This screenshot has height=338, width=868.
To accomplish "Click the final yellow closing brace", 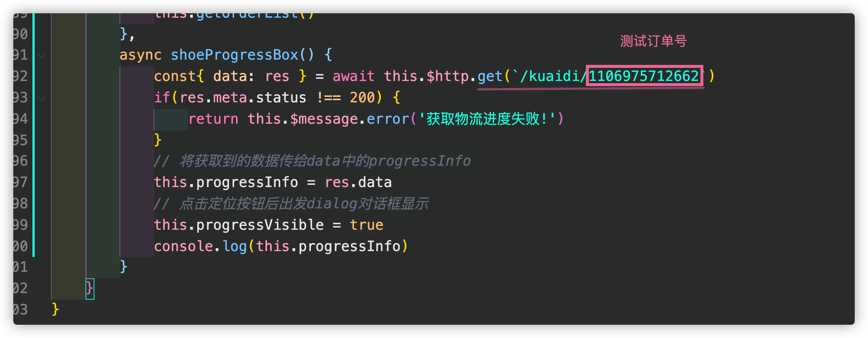I will pos(55,310).
